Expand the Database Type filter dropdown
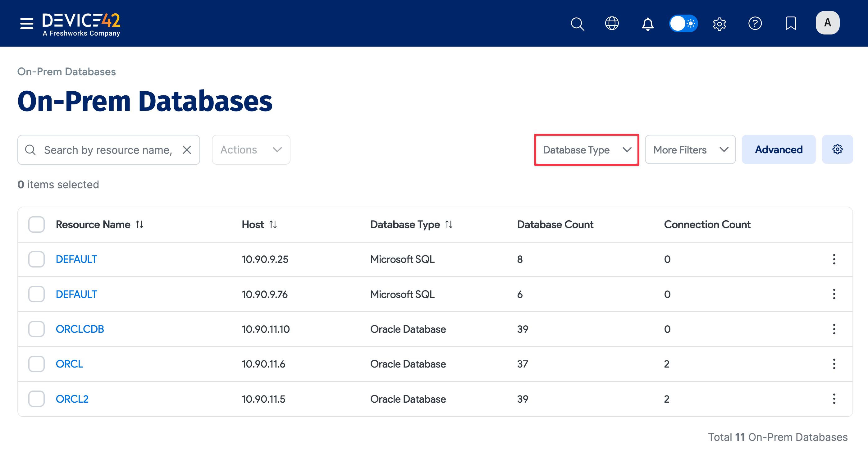868x471 pixels. tap(586, 149)
